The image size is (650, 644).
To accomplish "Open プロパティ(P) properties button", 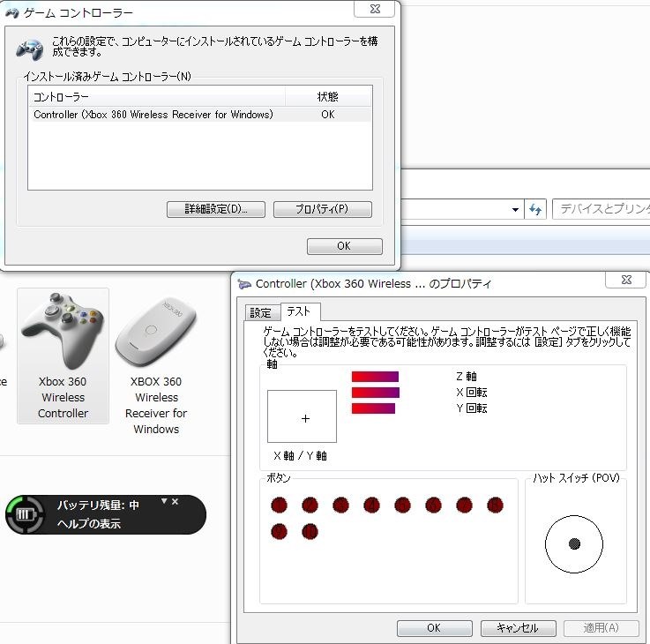I will (322, 209).
